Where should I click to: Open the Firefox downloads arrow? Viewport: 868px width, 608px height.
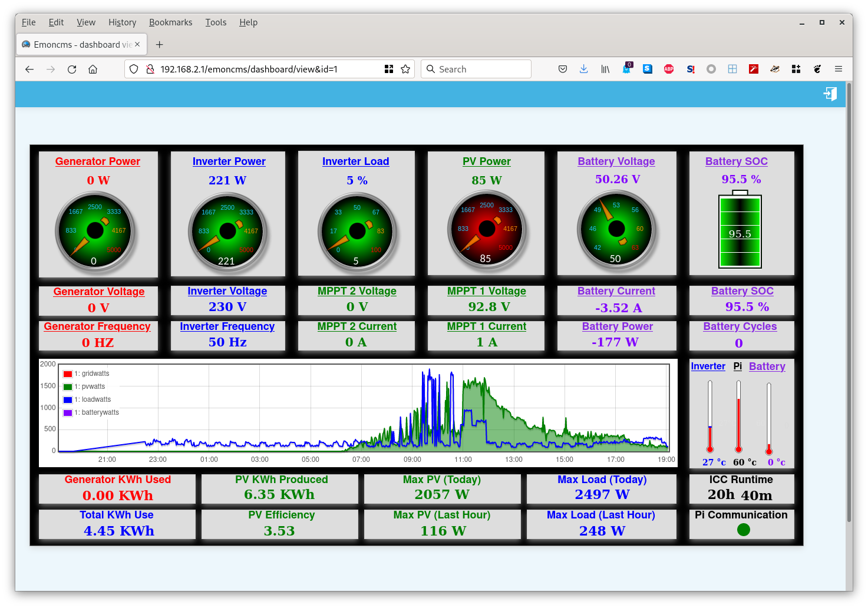[583, 69]
